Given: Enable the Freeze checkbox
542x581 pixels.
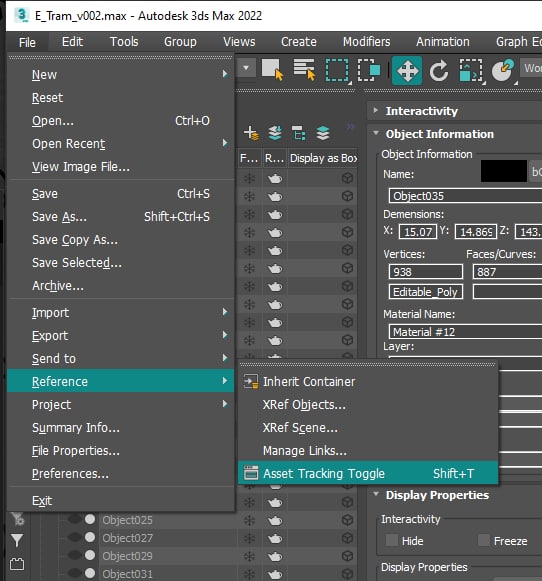Looking at the screenshot, I should coord(483,540).
